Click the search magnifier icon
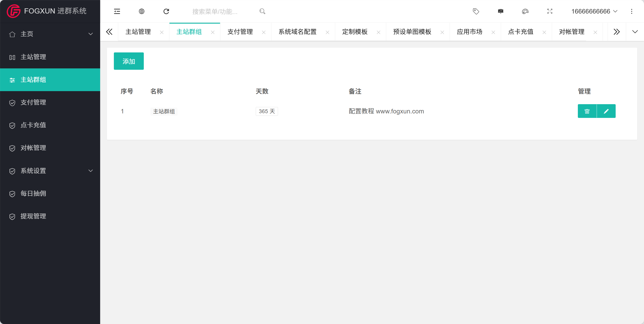 [262, 11]
